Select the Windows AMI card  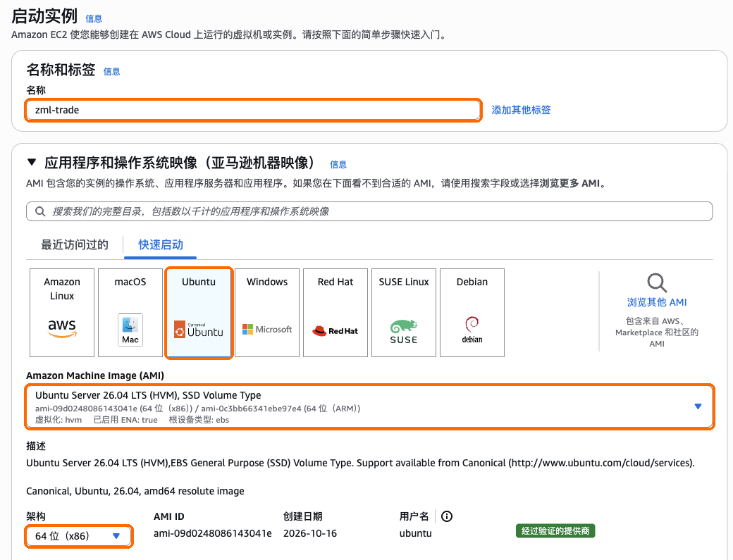[267, 313]
